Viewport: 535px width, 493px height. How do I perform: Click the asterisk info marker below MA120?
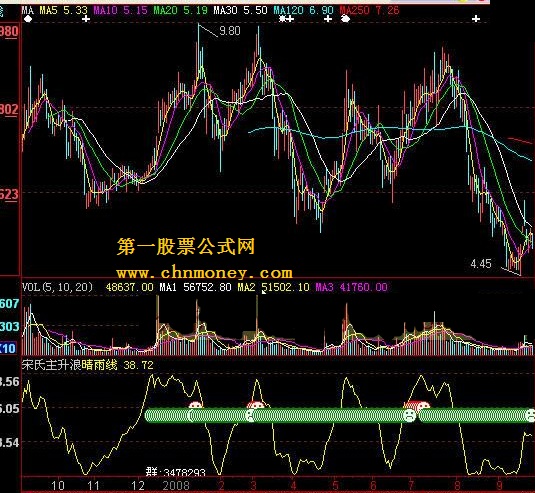(283, 19)
